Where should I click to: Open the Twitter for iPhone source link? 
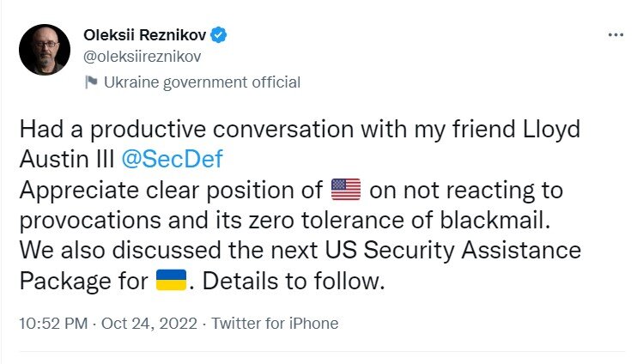point(275,324)
